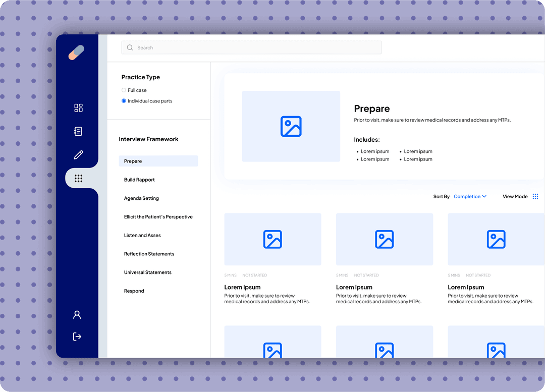Open the first Lorem Ipsum card thumbnail
The image size is (545, 392).
pyautogui.click(x=272, y=239)
